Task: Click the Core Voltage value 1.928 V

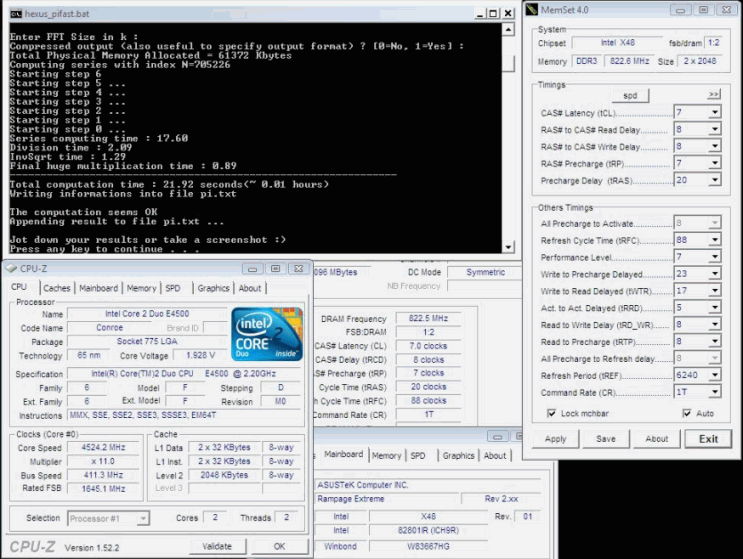Action: tap(200, 355)
